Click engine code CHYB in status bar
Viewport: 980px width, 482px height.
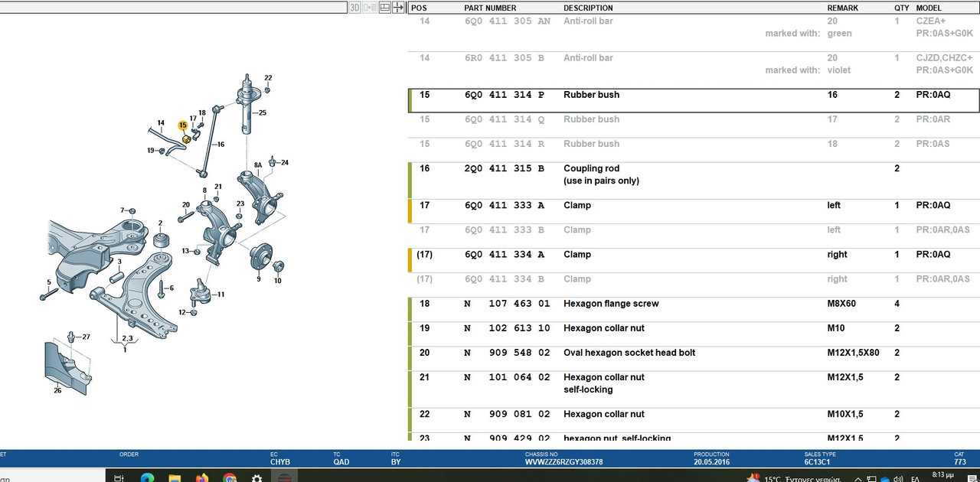[x=280, y=462]
